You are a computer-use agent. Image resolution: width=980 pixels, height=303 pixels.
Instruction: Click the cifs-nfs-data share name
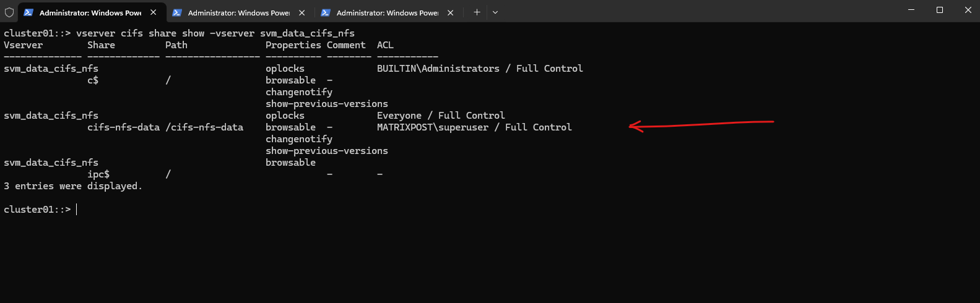123,127
